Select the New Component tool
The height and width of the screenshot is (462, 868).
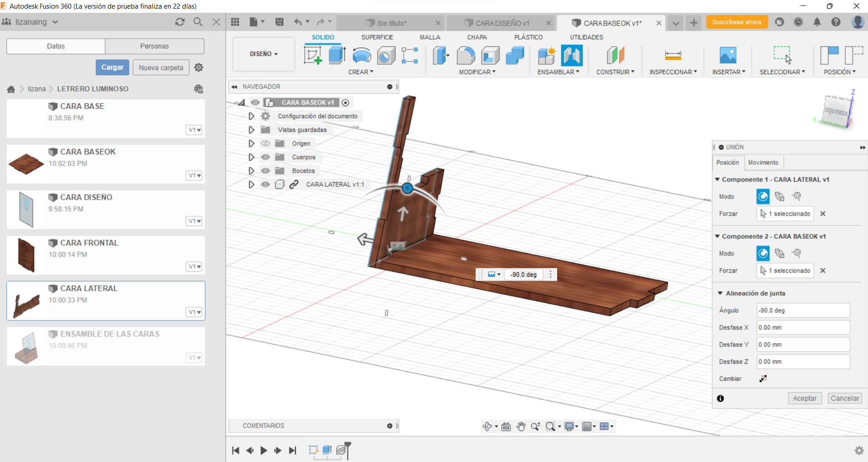547,56
